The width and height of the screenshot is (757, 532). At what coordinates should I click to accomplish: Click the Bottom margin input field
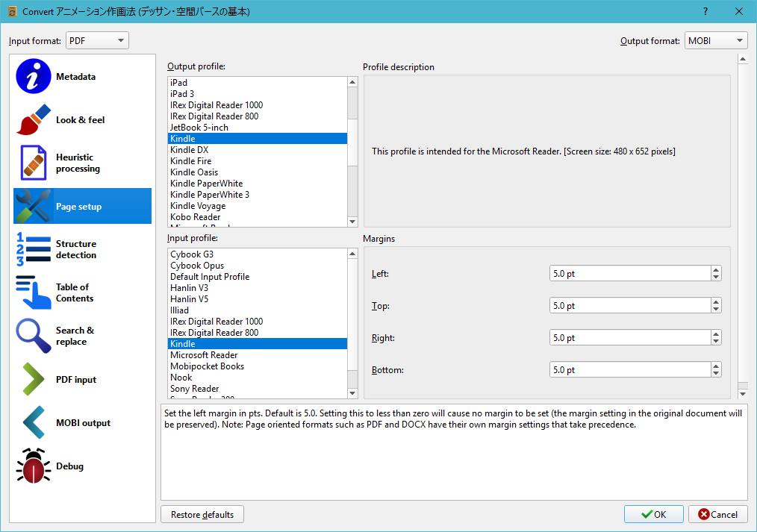tap(630, 370)
